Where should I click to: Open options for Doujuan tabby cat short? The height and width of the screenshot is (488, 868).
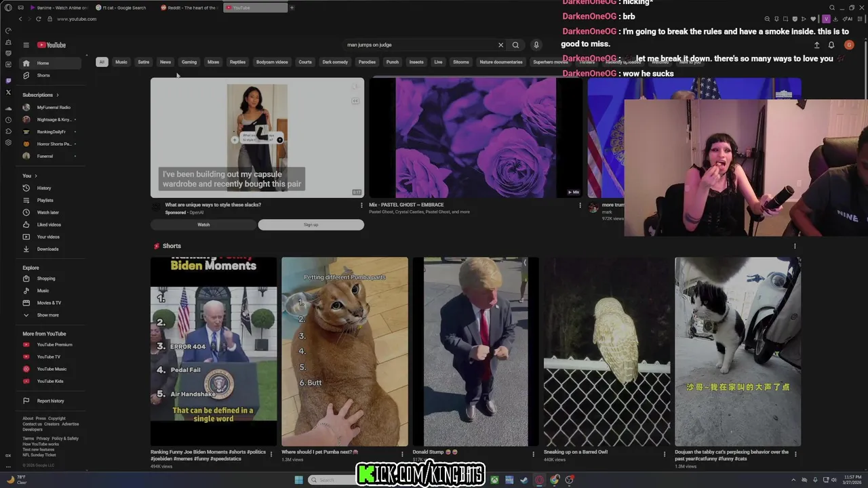[795, 454]
